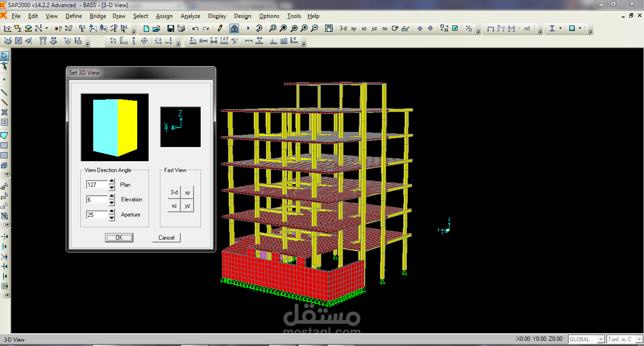The width and height of the screenshot is (644, 346).
Task: Click the pencil Refresh Window icon
Action: (220, 28)
